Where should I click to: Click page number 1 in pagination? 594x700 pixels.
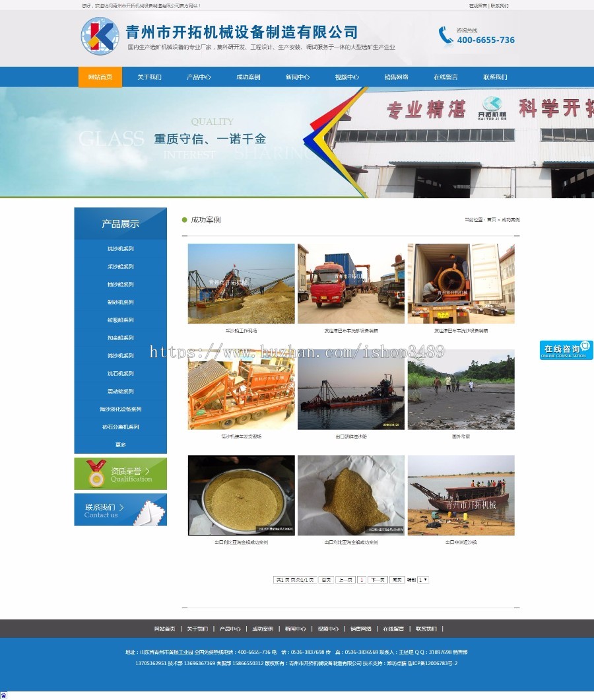tap(362, 580)
